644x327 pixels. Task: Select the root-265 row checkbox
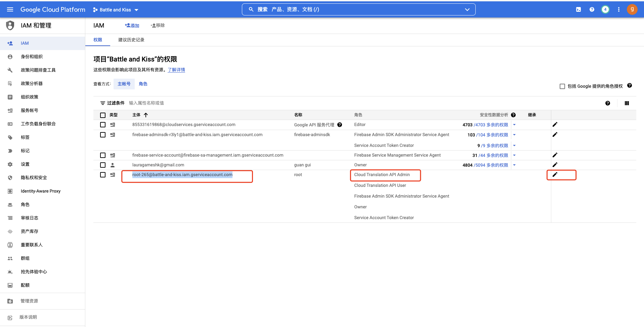point(103,175)
